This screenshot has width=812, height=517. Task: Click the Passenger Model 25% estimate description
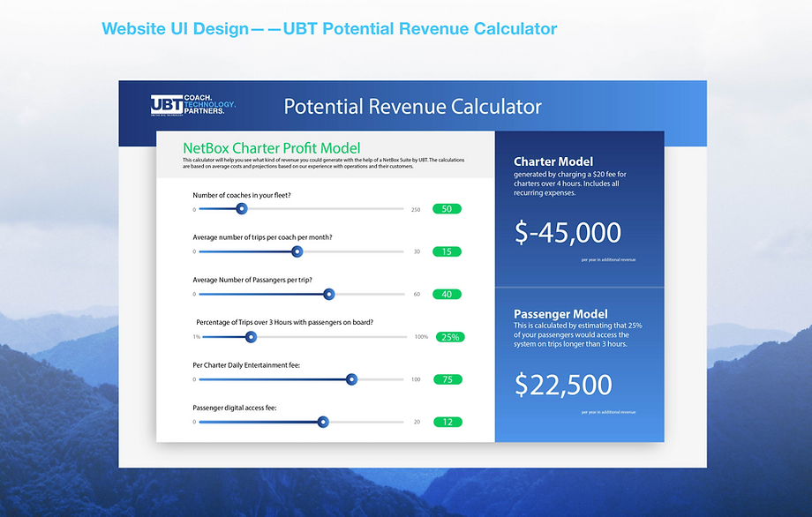point(577,335)
